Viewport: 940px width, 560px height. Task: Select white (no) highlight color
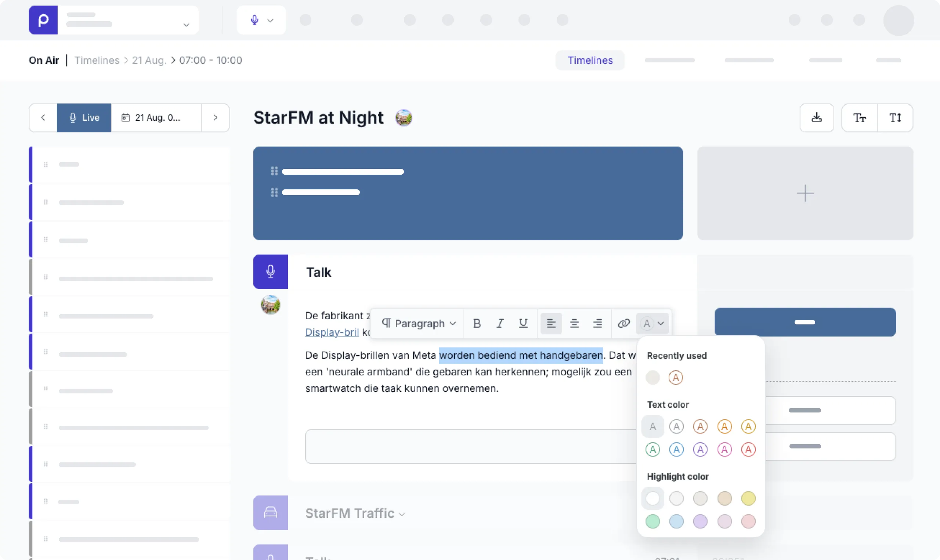[652, 498]
